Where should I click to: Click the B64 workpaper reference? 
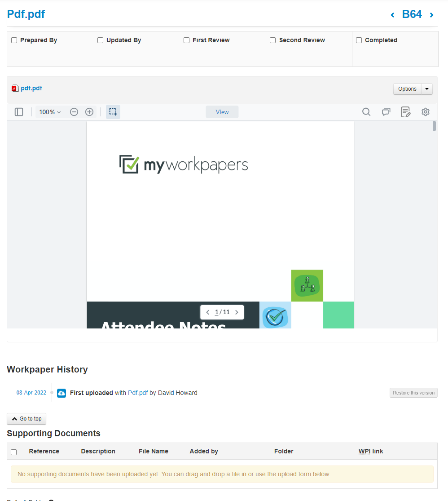coord(412,14)
